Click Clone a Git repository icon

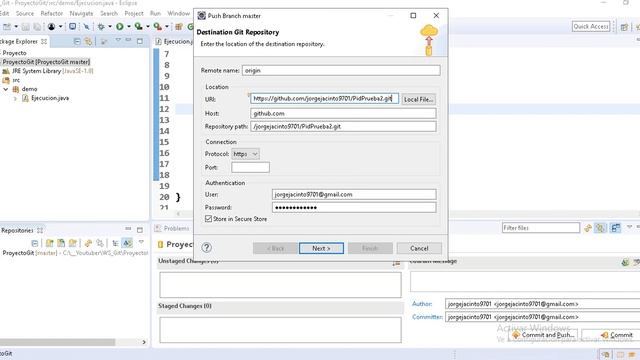tap(61, 243)
